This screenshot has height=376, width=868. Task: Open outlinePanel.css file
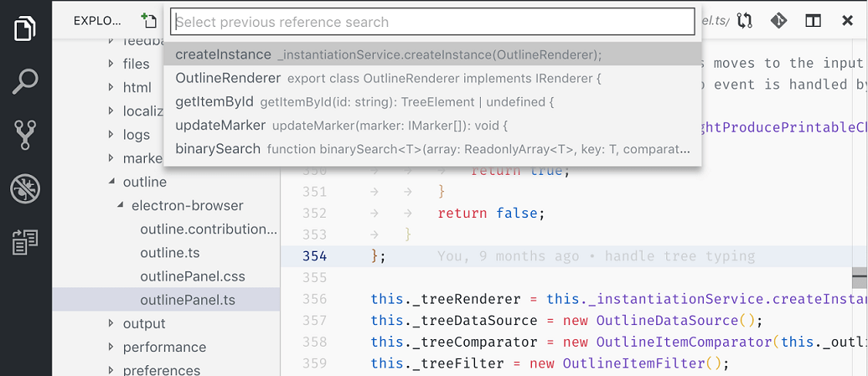193,276
